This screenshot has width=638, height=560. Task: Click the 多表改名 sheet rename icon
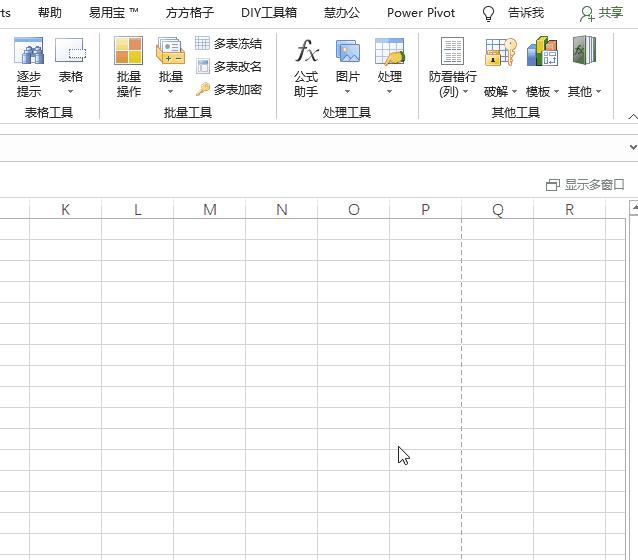tap(202, 66)
